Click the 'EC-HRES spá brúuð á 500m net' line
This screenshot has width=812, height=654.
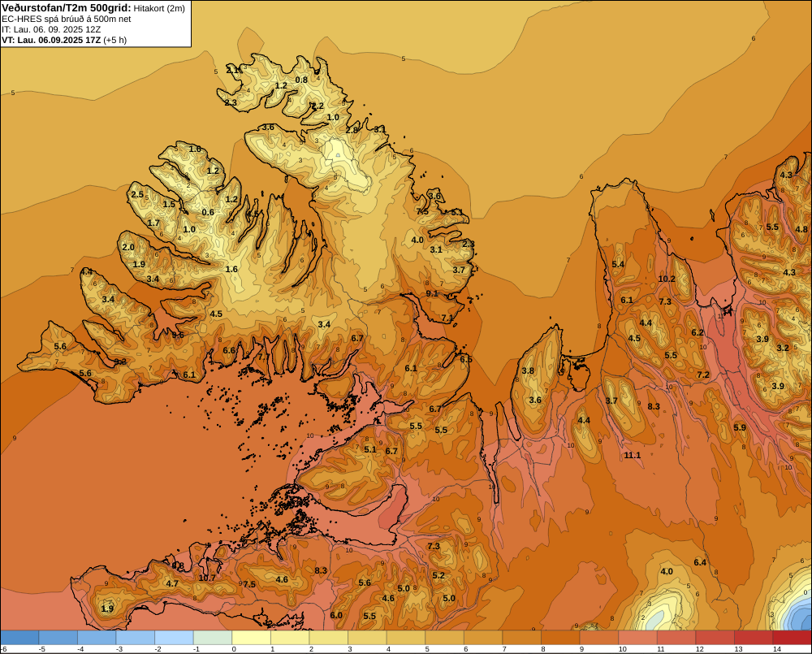pos(67,19)
